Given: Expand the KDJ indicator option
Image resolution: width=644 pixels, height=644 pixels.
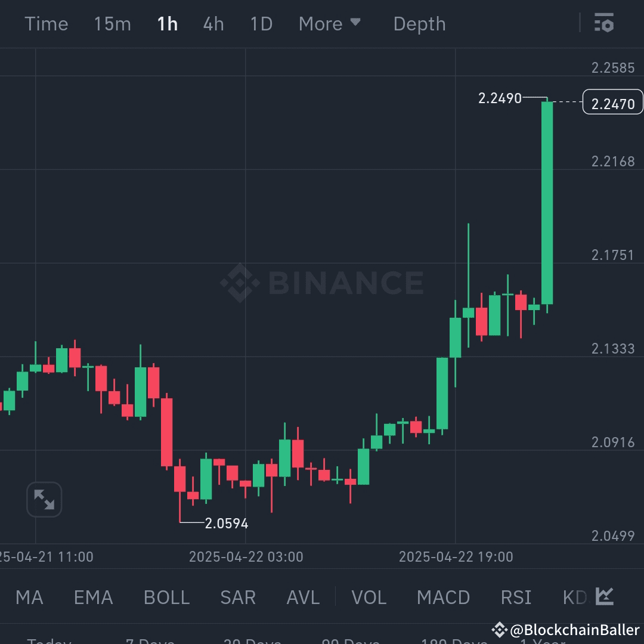Looking at the screenshot, I should pos(574,597).
